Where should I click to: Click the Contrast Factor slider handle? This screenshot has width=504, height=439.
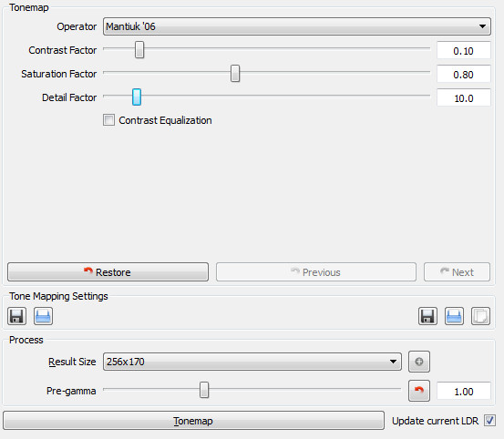(x=139, y=49)
